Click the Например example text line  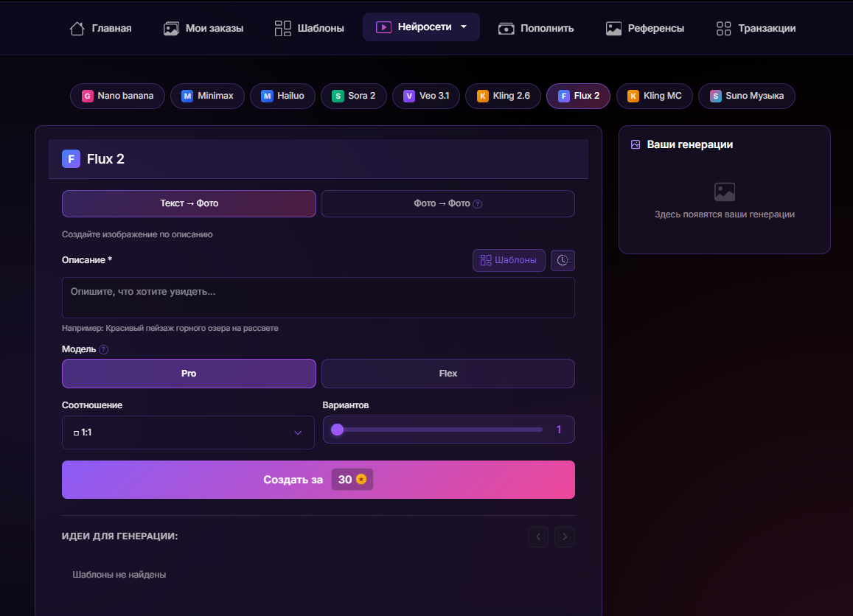pos(170,329)
